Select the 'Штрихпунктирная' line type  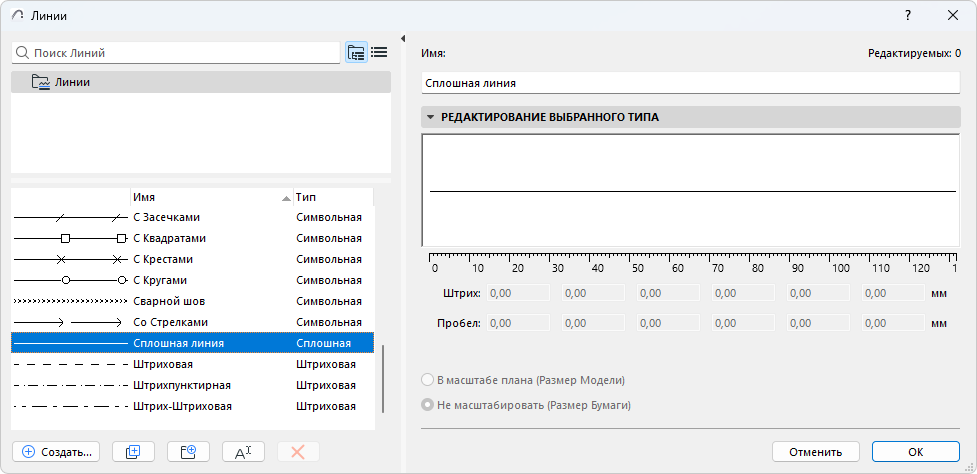[182, 385]
